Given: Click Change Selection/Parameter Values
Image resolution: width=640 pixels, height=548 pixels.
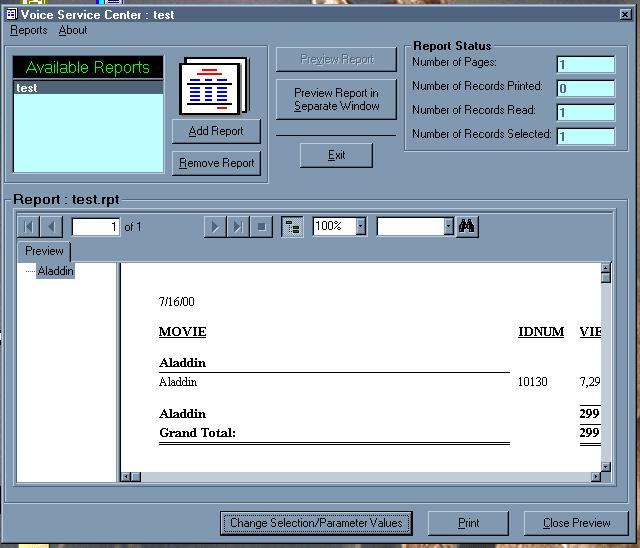Looking at the screenshot, I should [x=316, y=523].
